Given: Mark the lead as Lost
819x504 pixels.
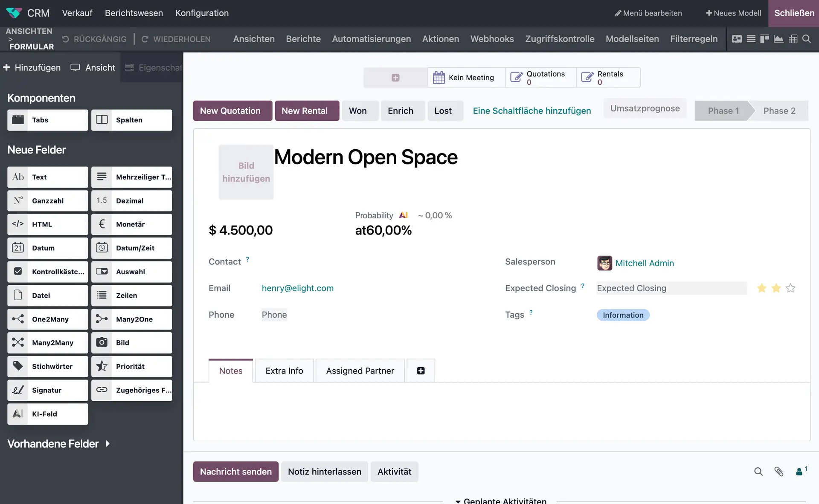Looking at the screenshot, I should click(444, 110).
